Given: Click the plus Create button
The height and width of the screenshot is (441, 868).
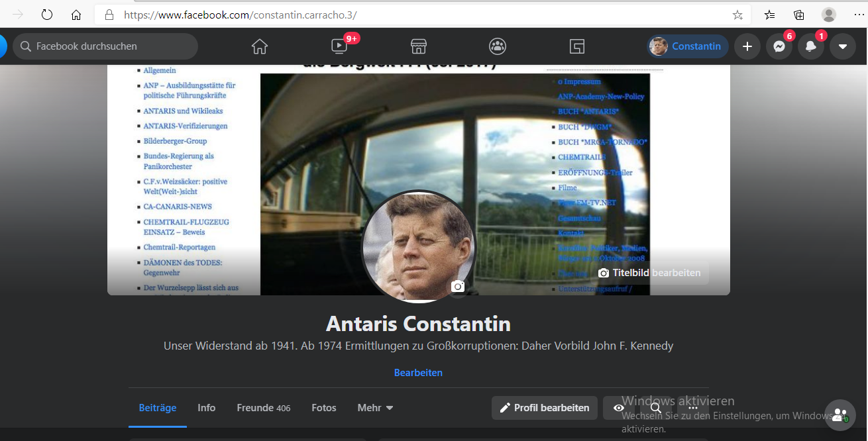Looking at the screenshot, I should point(747,46).
